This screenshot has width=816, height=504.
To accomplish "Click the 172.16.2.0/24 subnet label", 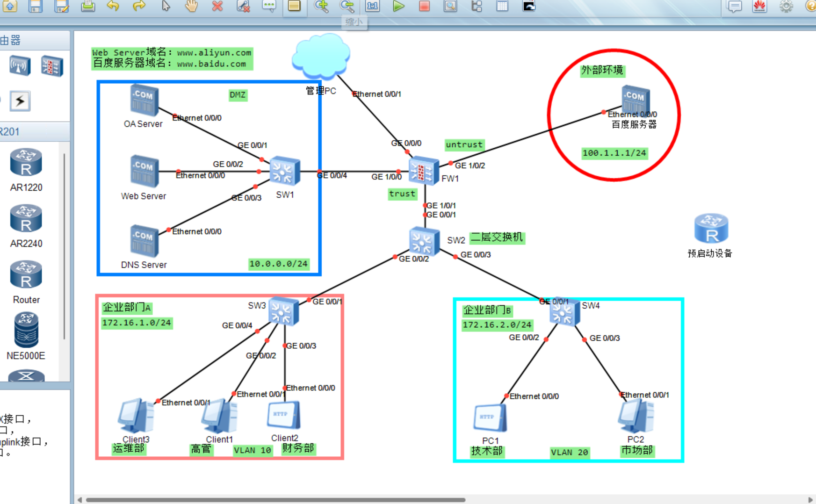I will [497, 324].
